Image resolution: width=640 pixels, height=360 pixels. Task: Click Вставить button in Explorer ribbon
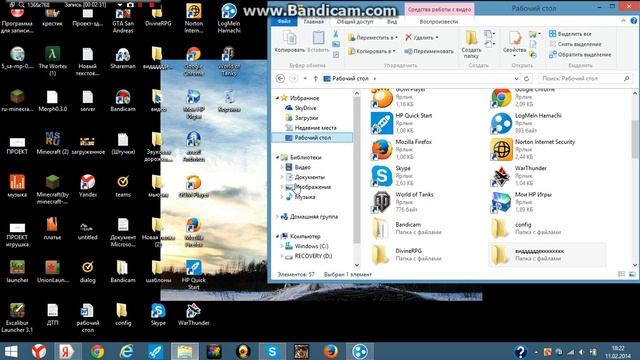coord(318,42)
